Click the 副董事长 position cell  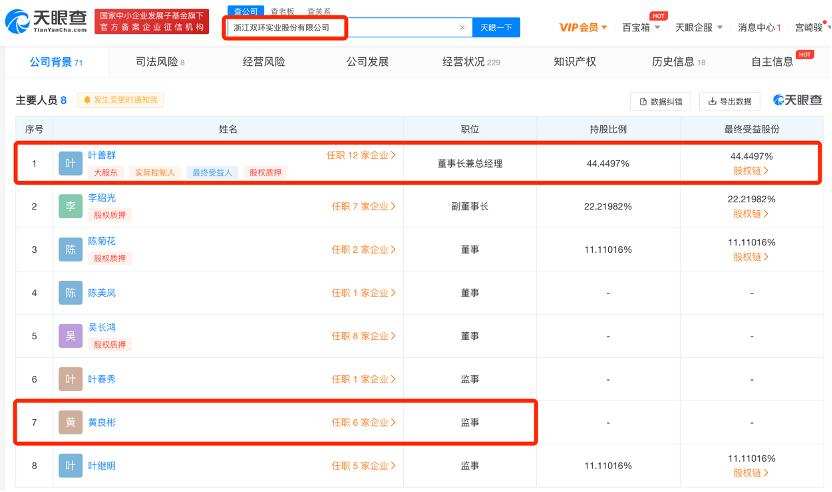coord(470,206)
